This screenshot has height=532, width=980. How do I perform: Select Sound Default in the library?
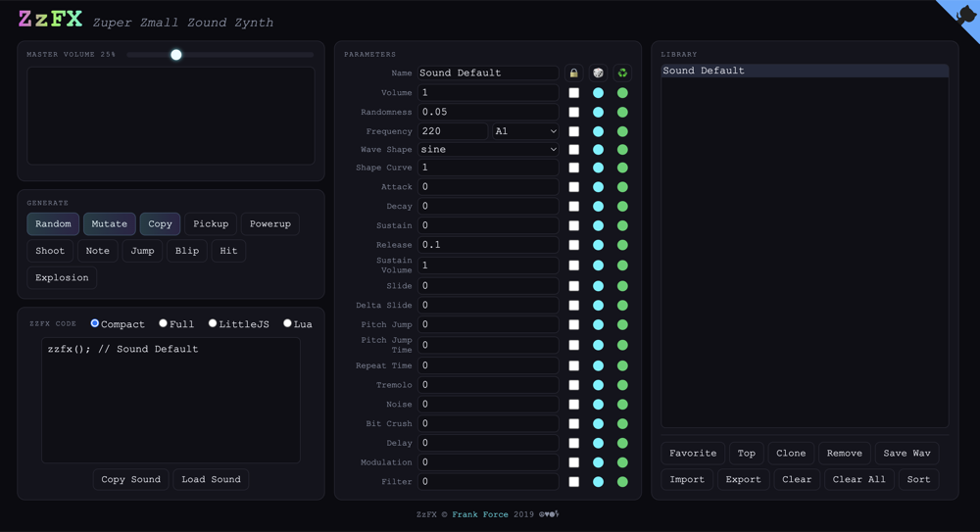[x=805, y=71]
